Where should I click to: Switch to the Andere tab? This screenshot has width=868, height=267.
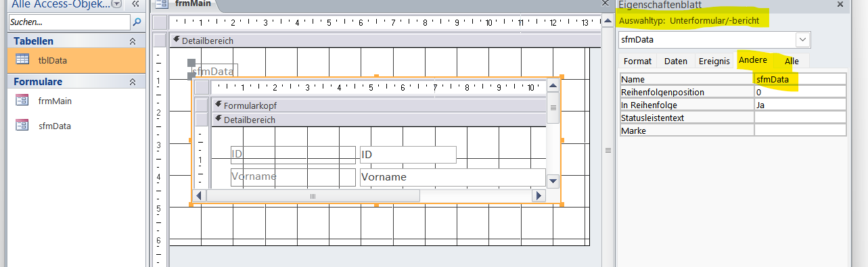(x=753, y=60)
